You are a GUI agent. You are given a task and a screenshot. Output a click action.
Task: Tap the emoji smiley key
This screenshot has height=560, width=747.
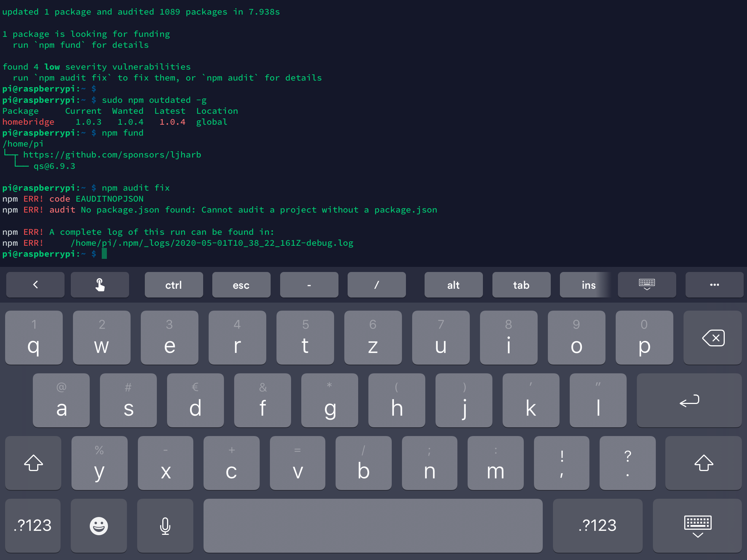98,525
